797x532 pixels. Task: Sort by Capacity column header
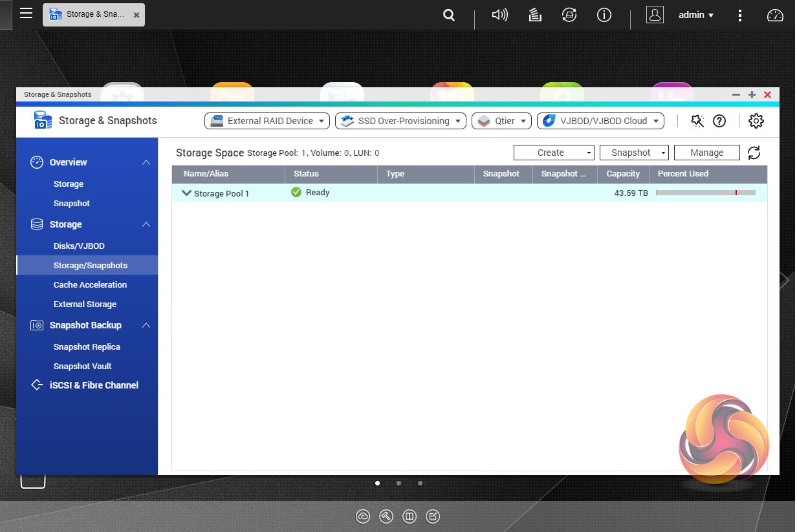coord(623,174)
